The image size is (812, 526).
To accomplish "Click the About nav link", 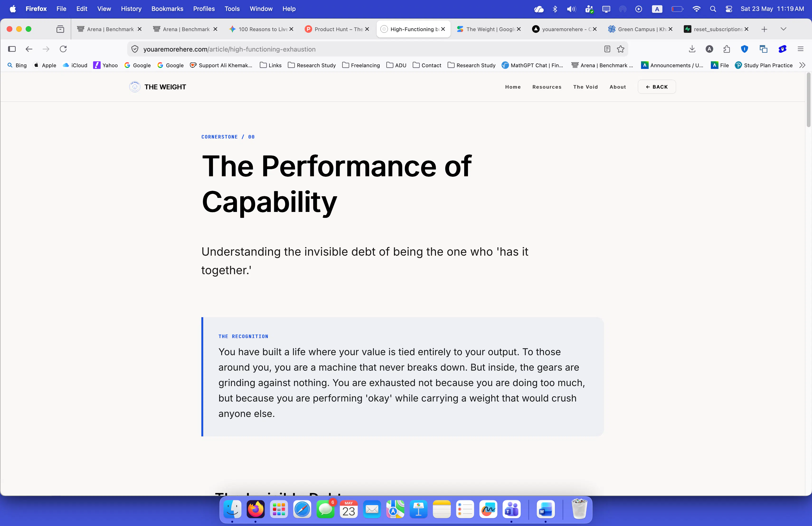I will pyautogui.click(x=618, y=87).
